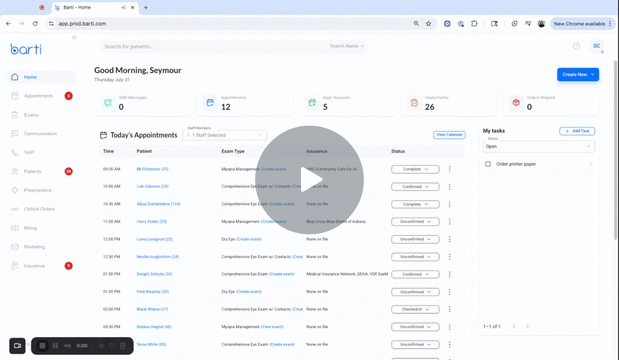Click the Add Task button
The height and width of the screenshot is (360, 619).
click(577, 131)
